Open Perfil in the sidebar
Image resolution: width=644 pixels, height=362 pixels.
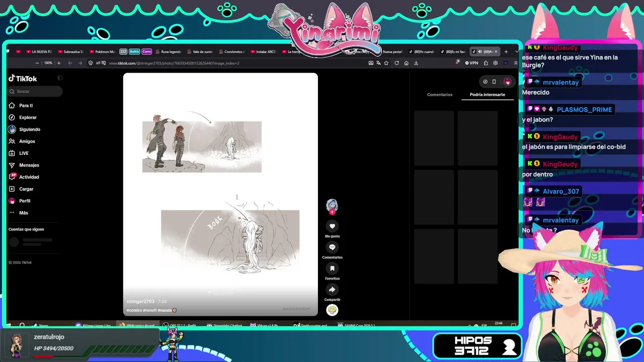pyautogui.click(x=20, y=201)
